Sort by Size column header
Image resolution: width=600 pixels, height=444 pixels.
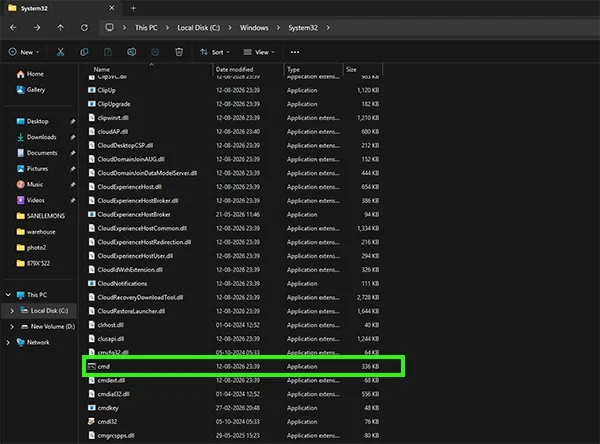pyautogui.click(x=351, y=69)
